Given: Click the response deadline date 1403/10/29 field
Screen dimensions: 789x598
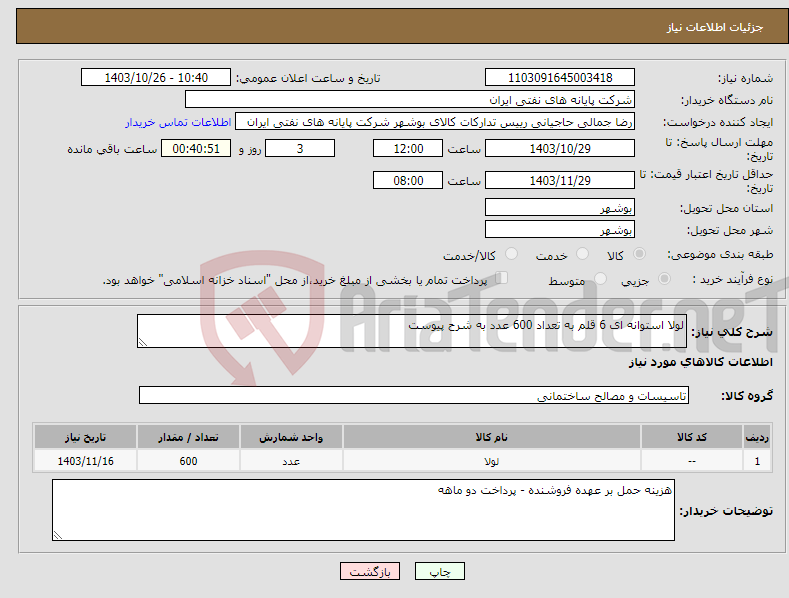Looking at the screenshot, I should click(x=560, y=148).
